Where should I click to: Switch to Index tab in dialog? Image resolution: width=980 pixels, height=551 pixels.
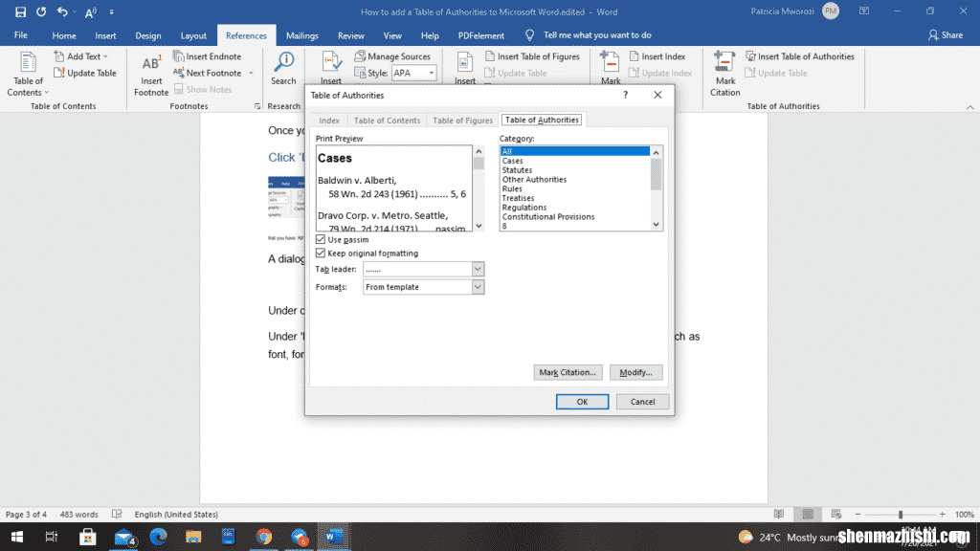(329, 120)
